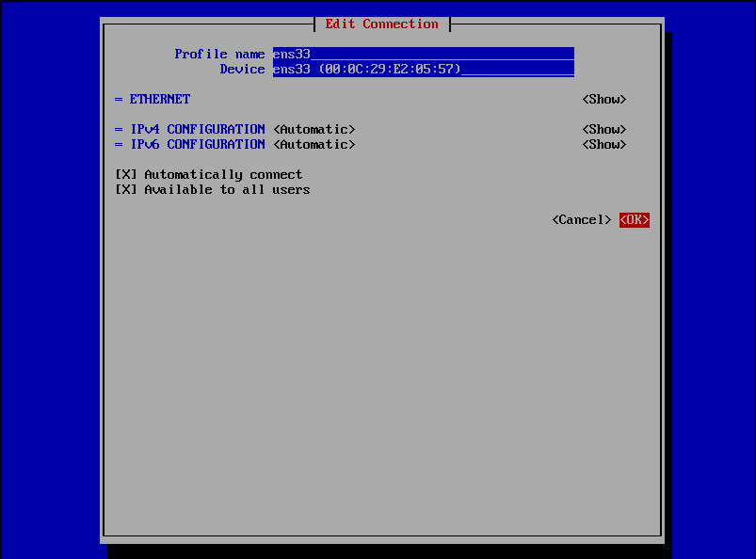This screenshot has width=756, height=559.
Task: Show the IPv4 CONFIGURATION details
Action: click(604, 129)
